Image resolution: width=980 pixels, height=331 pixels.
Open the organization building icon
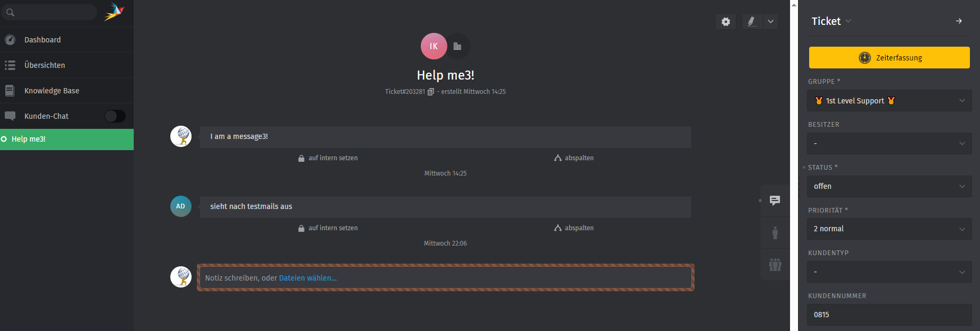(x=457, y=47)
